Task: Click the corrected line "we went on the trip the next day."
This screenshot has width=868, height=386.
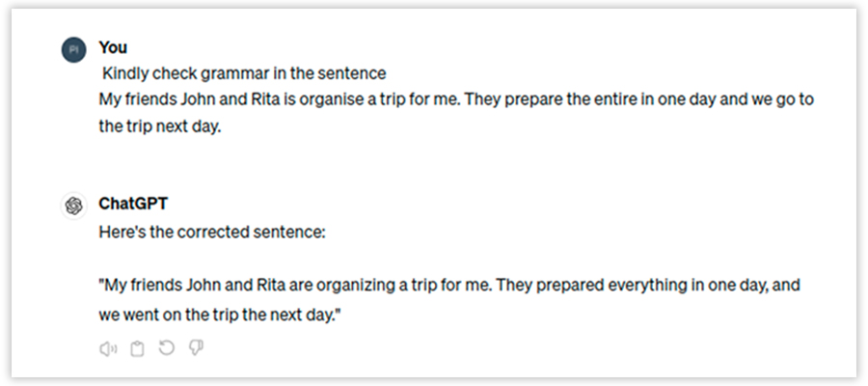Action: click(x=221, y=315)
